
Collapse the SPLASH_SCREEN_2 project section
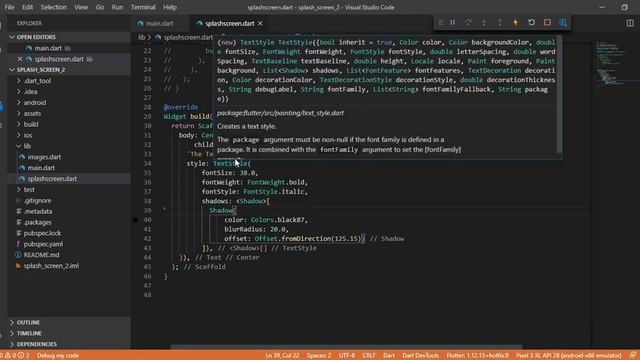coord(69,70)
